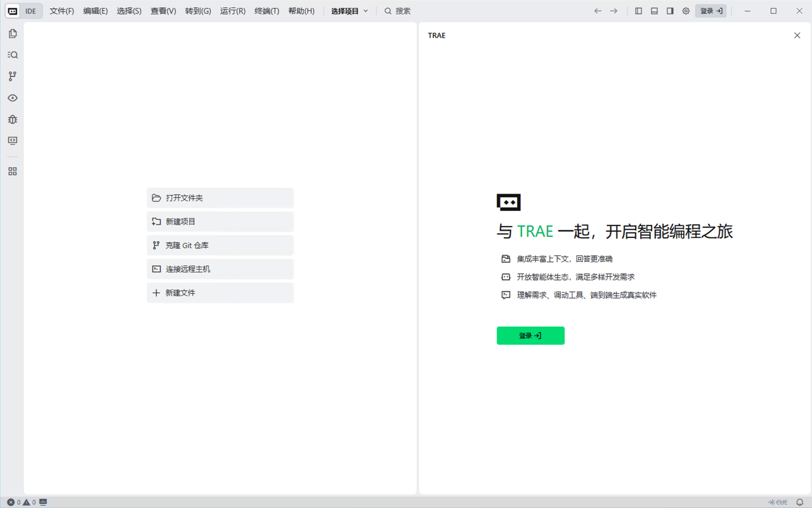
Task: Toggle the bottom panel layout icon
Action: click(654, 11)
